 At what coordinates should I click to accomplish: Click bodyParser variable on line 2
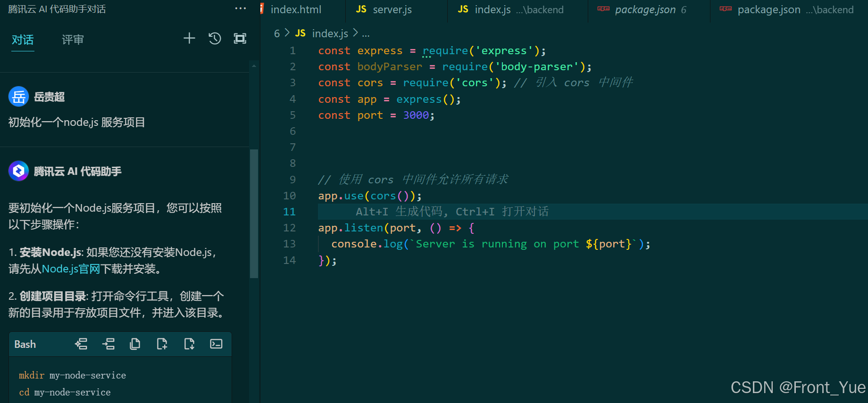[x=390, y=66]
